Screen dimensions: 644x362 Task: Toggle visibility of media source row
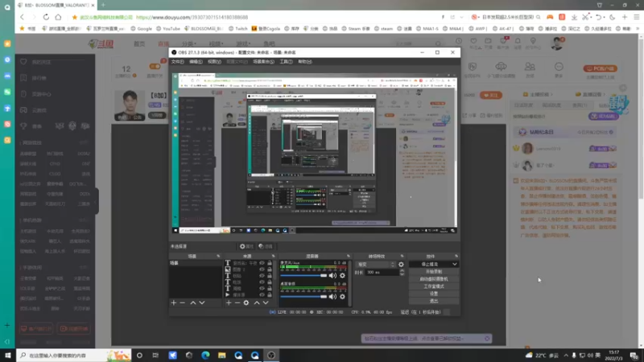coord(262,294)
